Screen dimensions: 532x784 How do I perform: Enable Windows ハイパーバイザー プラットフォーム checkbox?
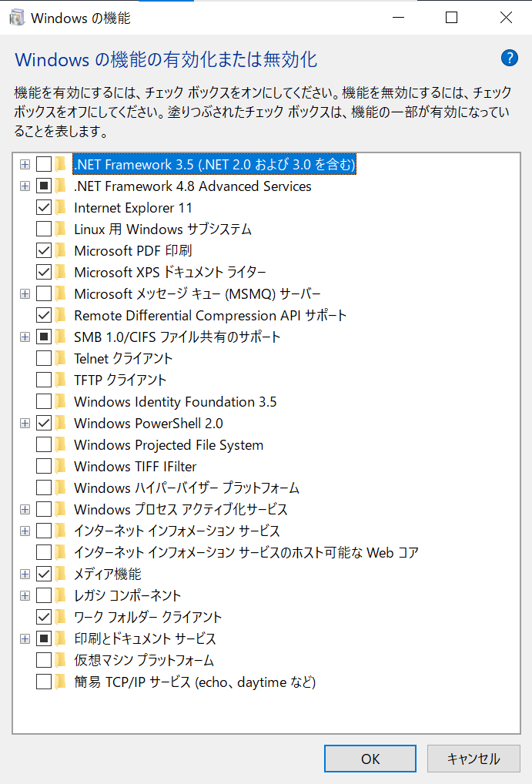coord(44,487)
